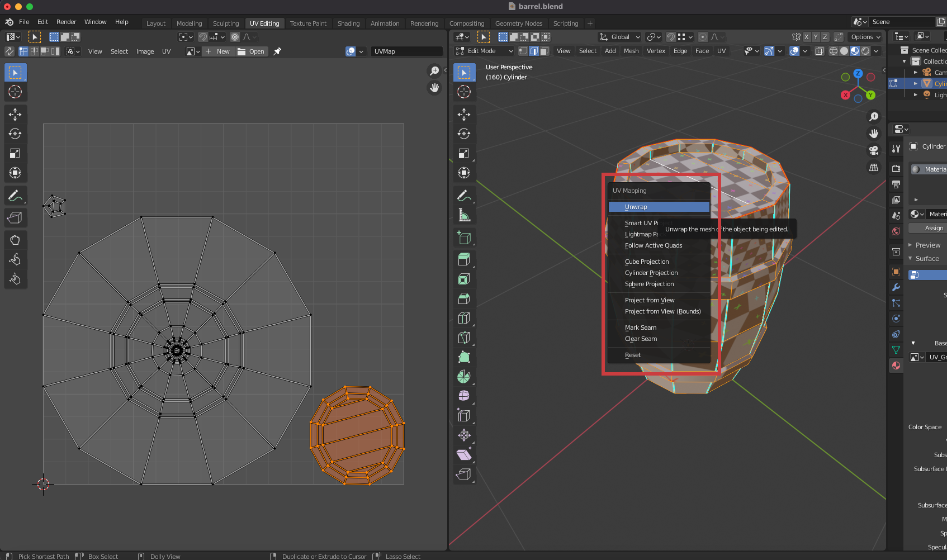Open the Global transform orientation dropdown
This screenshot has width=947, height=560.
coord(620,37)
